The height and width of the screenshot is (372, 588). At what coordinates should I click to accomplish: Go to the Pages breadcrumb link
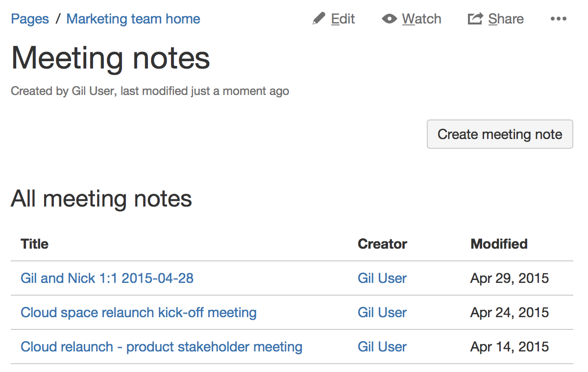coord(30,19)
